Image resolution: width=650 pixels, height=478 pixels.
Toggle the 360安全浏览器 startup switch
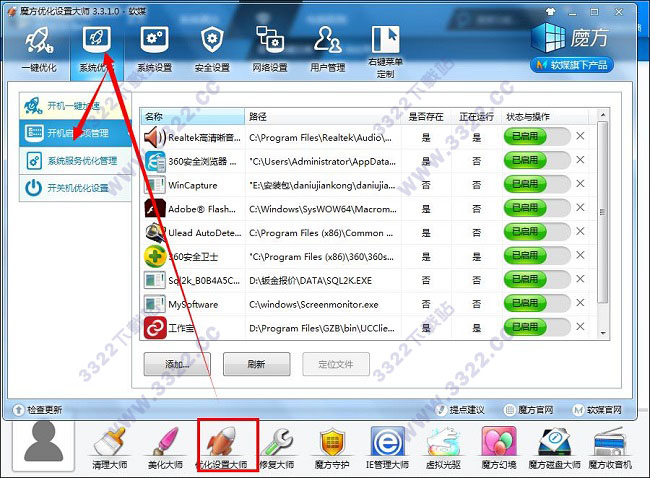click(x=537, y=160)
